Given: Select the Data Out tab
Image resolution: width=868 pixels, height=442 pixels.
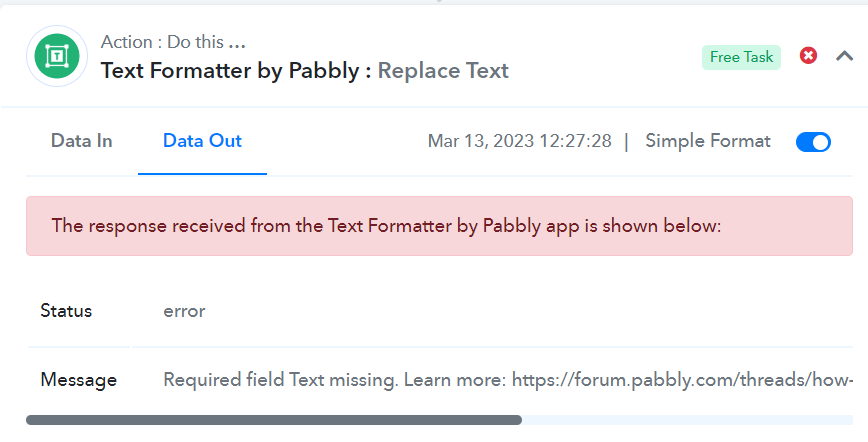Looking at the screenshot, I should coord(202,141).
